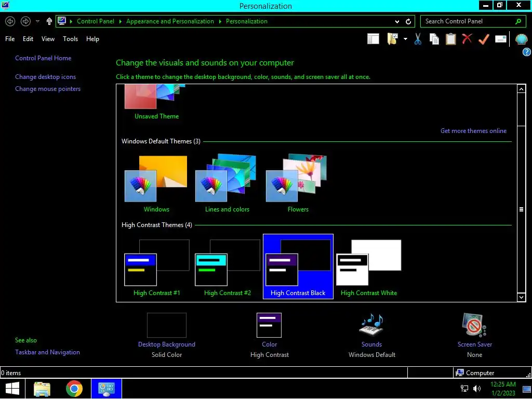Open the File menu
This screenshot has height=399, width=532.
[x=10, y=39]
